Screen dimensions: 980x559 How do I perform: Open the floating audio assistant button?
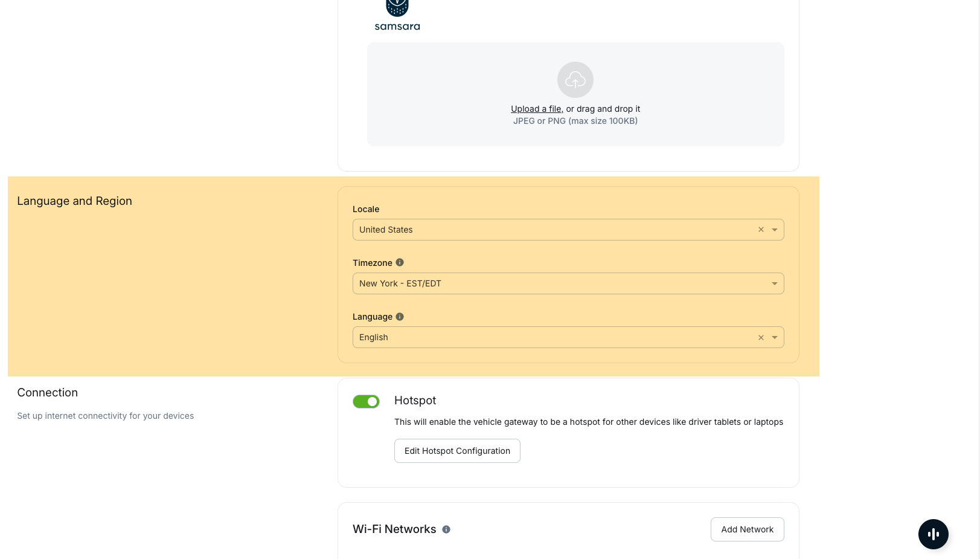[933, 534]
